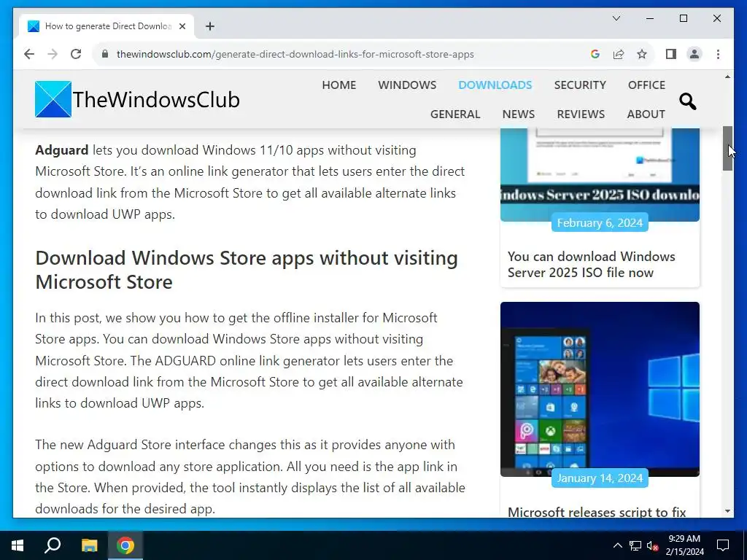Open the REVIEWS menu item
747x560 pixels.
click(581, 114)
